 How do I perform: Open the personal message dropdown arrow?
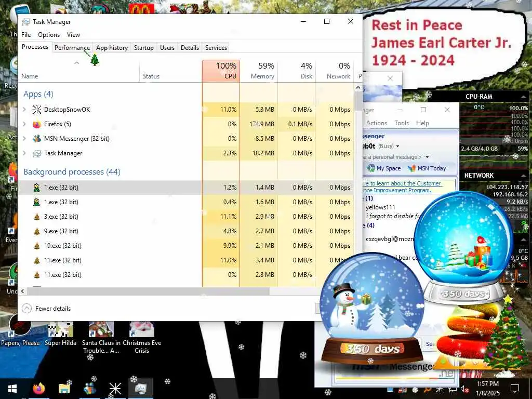point(427,157)
